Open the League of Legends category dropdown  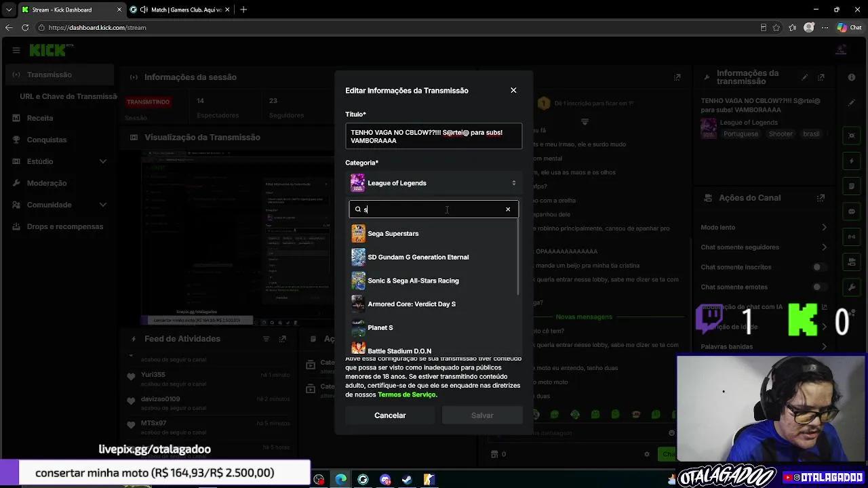pyautogui.click(x=433, y=183)
